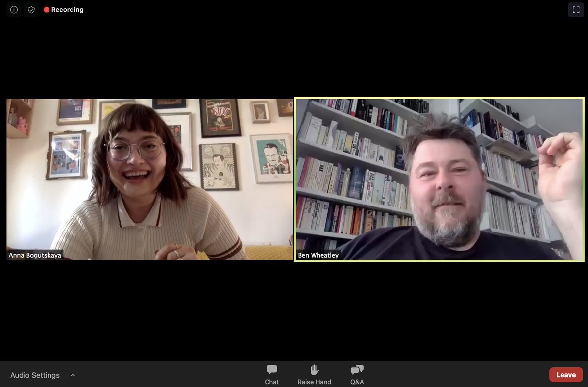Click the Audio Settings label
The height and width of the screenshot is (387, 588).
[x=35, y=375]
